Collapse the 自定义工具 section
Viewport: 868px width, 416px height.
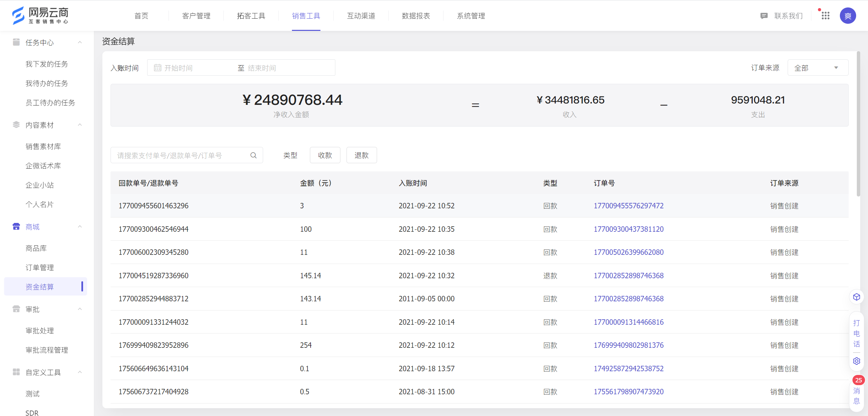click(x=80, y=372)
